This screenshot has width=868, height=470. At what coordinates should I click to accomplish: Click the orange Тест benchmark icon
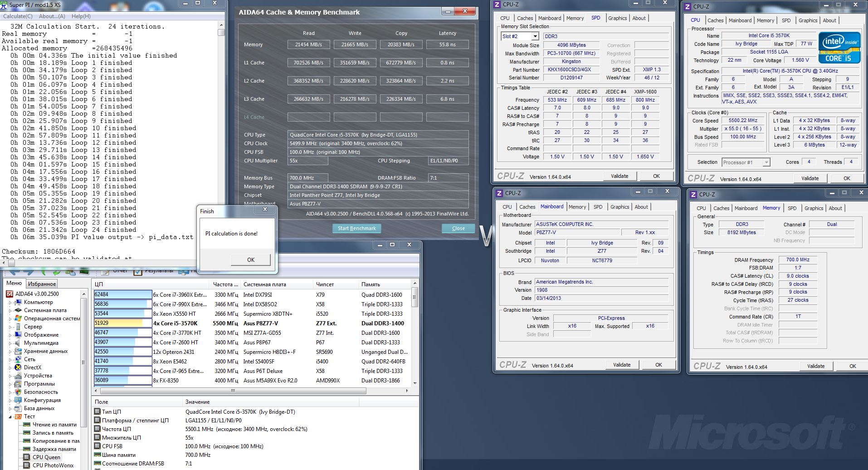click(x=18, y=416)
